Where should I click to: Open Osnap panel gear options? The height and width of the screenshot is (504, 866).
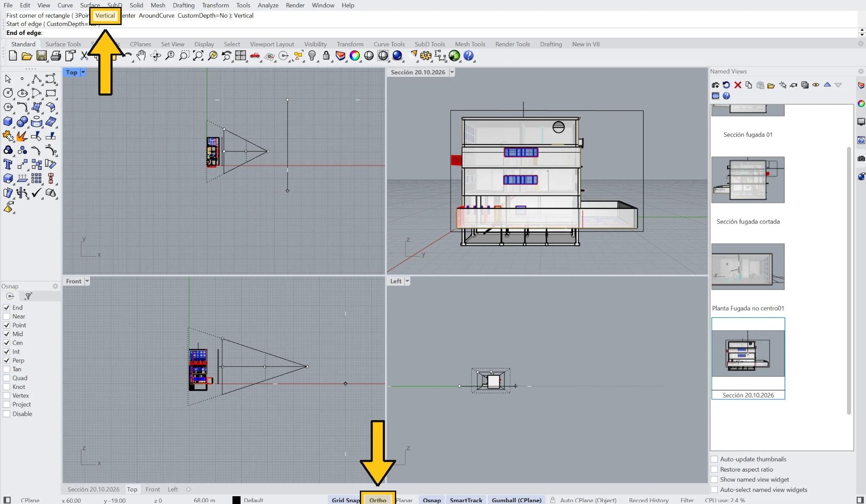55,286
